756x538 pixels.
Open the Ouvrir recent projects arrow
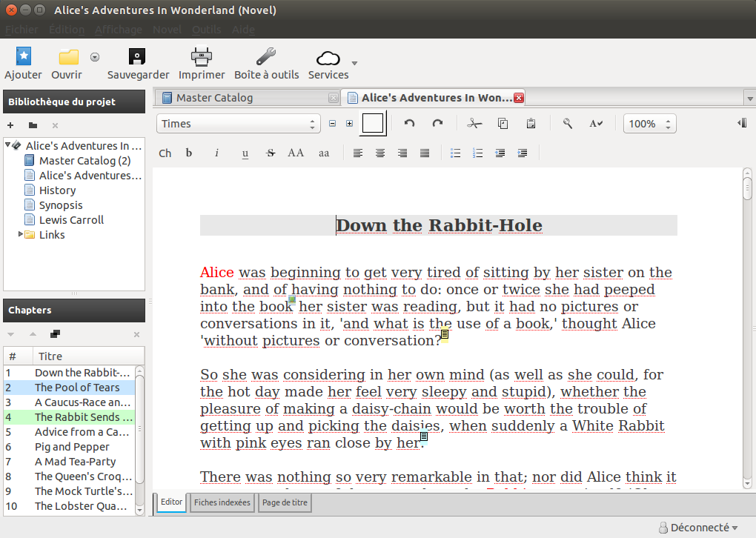click(x=95, y=57)
